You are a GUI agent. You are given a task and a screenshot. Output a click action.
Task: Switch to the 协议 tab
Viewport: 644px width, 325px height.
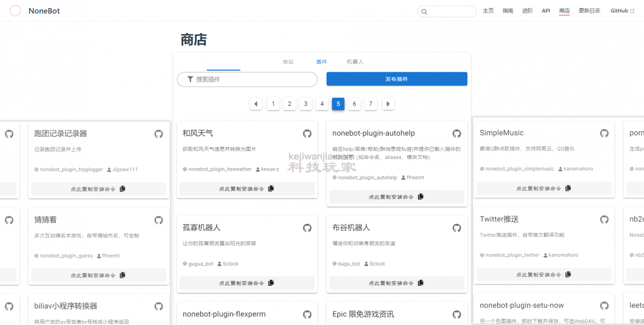point(288,62)
